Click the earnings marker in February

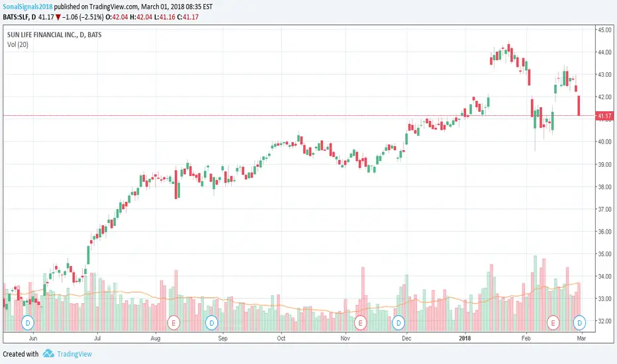pyautogui.click(x=553, y=323)
